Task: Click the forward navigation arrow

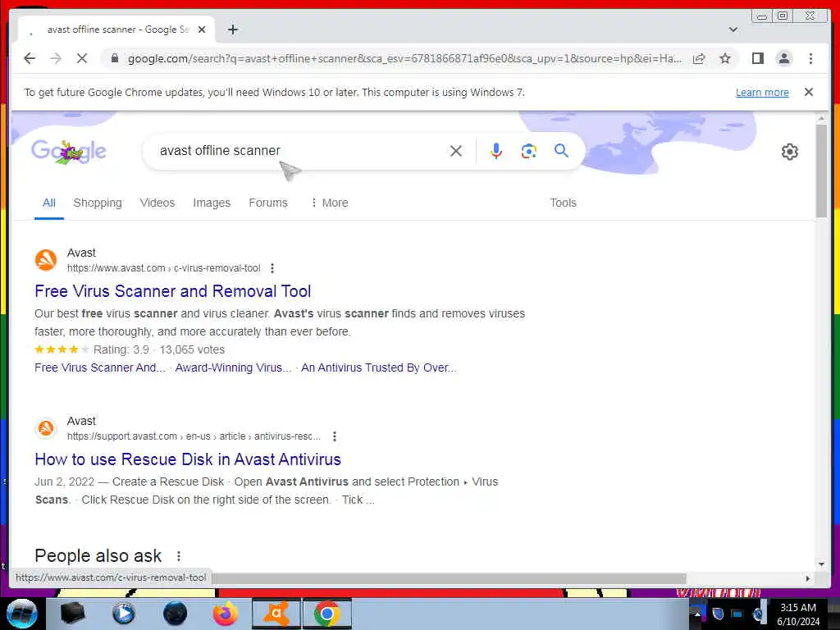Action: [x=56, y=58]
